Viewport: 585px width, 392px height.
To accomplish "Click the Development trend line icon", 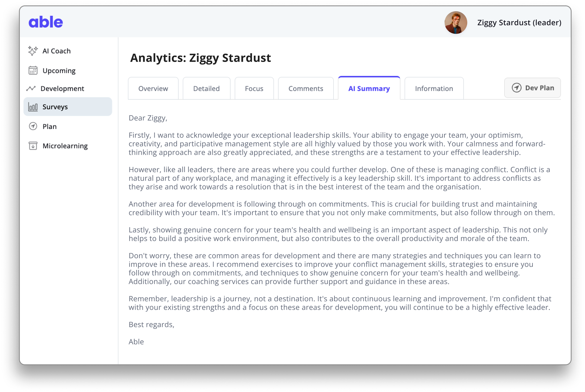I will point(31,88).
